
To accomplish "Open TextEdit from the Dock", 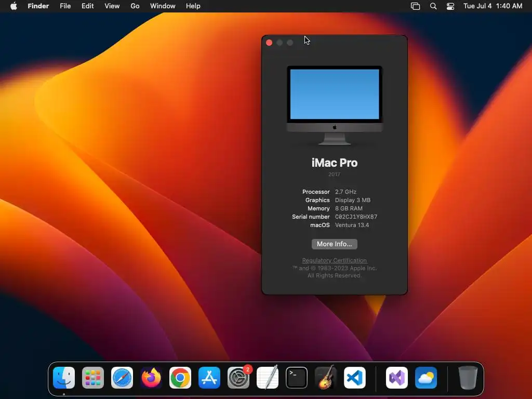I will tap(268, 378).
